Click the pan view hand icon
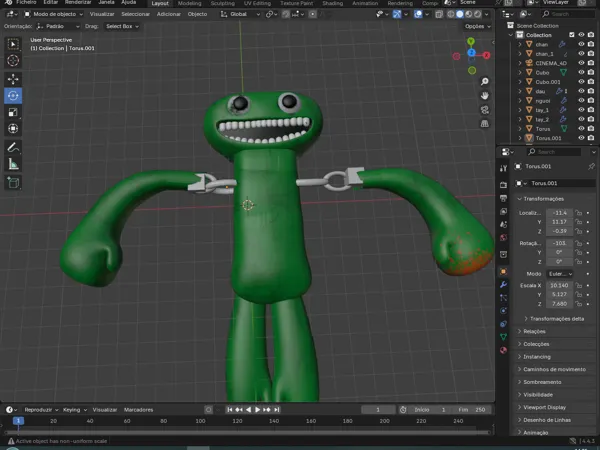This screenshot has height=450, width=600. point(484,96)
